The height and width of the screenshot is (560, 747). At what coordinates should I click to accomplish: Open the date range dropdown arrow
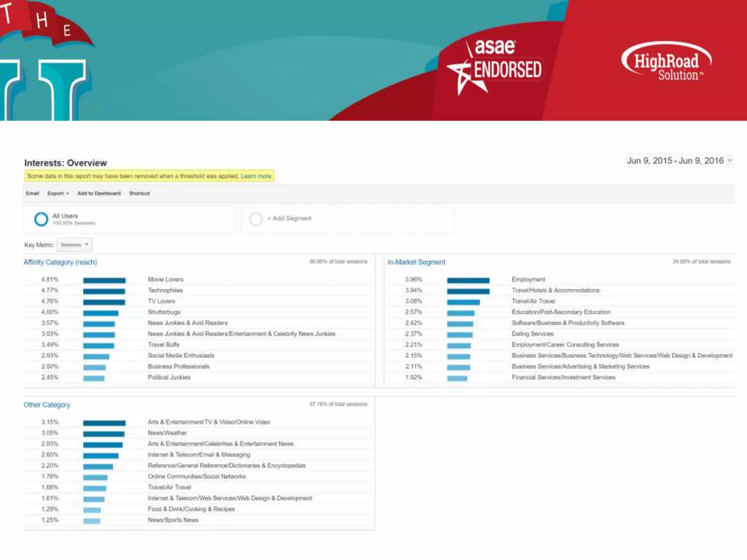[x=729, y=161]
